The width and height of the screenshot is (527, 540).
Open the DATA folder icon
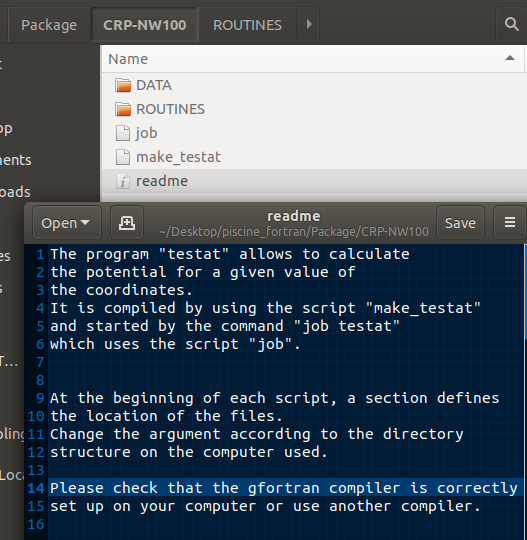click(x=123, y=85)
